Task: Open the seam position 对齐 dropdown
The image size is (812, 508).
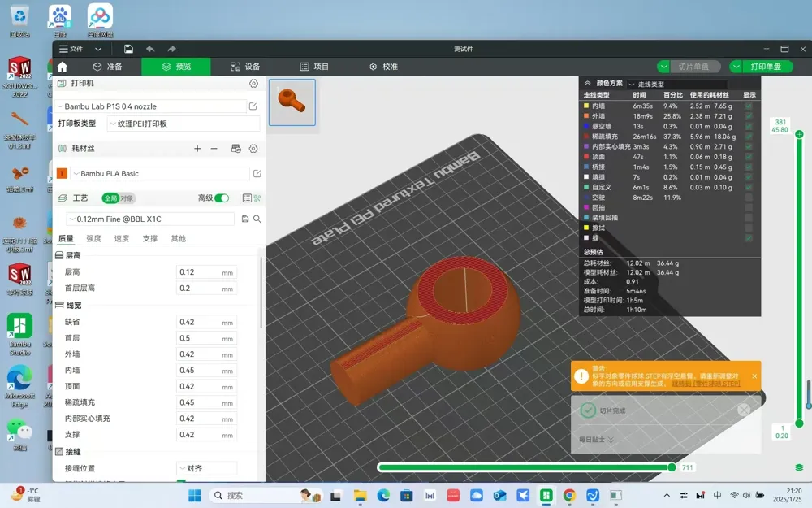Action: [206, 468]
